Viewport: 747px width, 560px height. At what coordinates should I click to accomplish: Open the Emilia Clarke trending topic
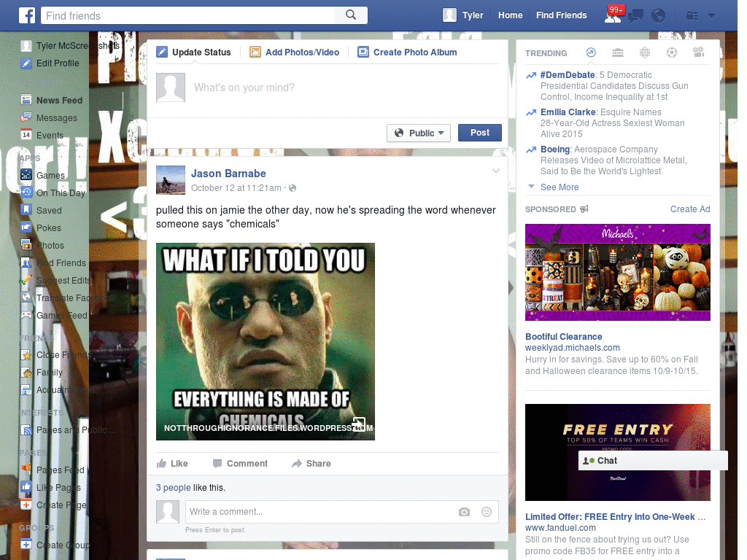click(x=568, y=112)
